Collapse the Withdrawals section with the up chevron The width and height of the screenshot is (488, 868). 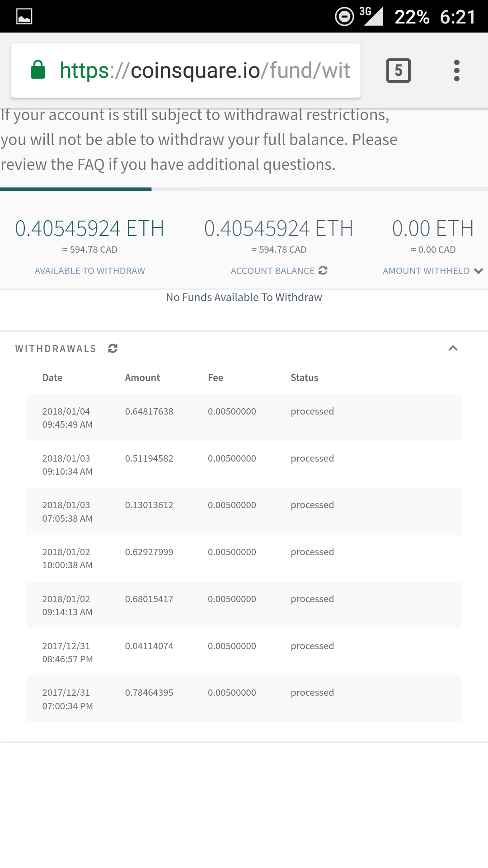[453, 348]
